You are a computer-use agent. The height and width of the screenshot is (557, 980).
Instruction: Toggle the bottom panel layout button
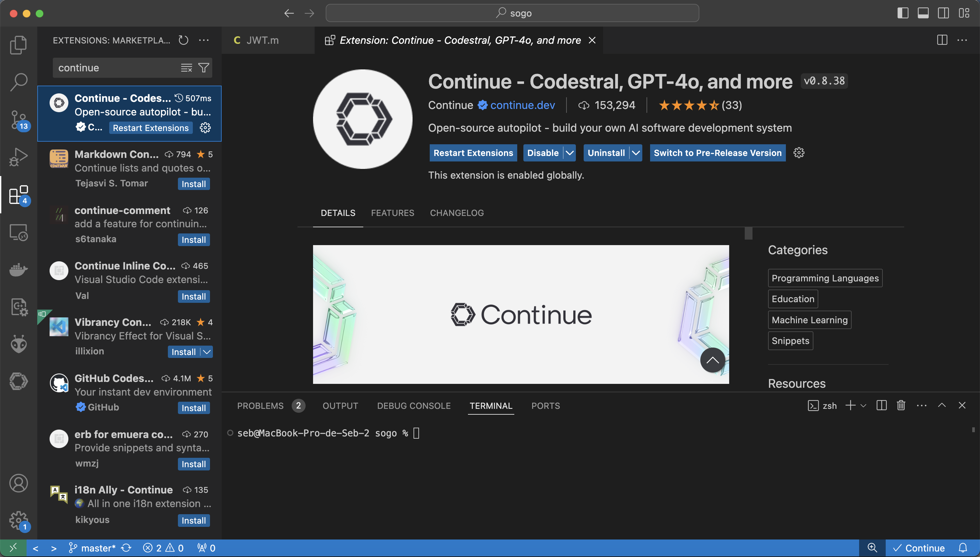point(923,13)
